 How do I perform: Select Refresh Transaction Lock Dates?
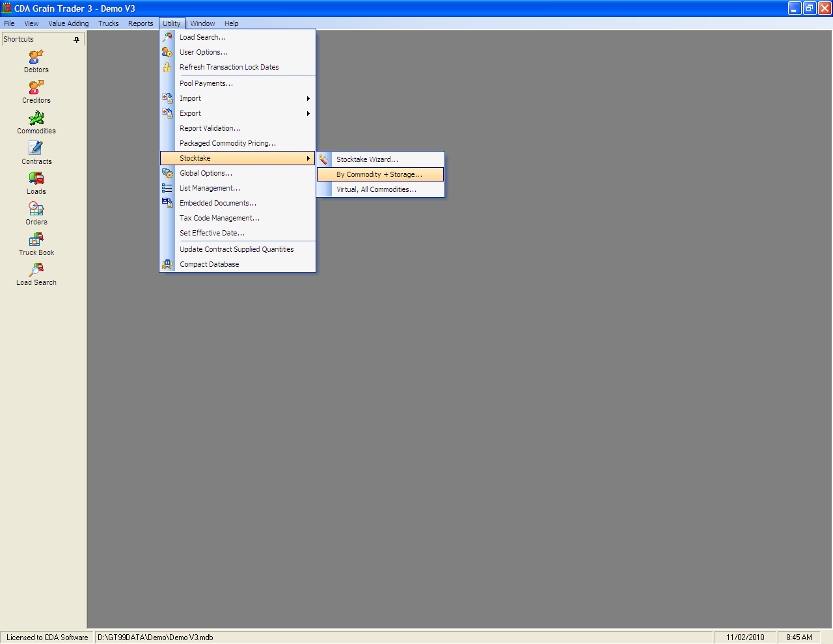(x=229, y=67)
